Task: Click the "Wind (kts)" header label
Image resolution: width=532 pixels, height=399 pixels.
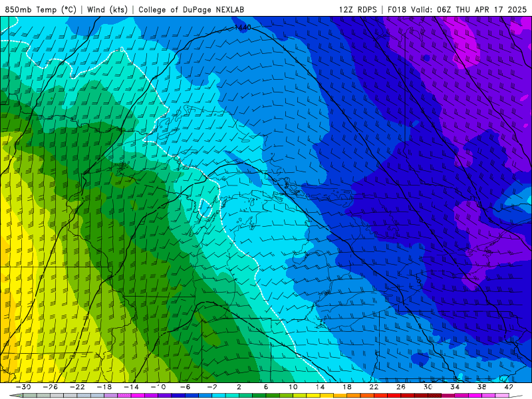Action: [x=107, y=9]
